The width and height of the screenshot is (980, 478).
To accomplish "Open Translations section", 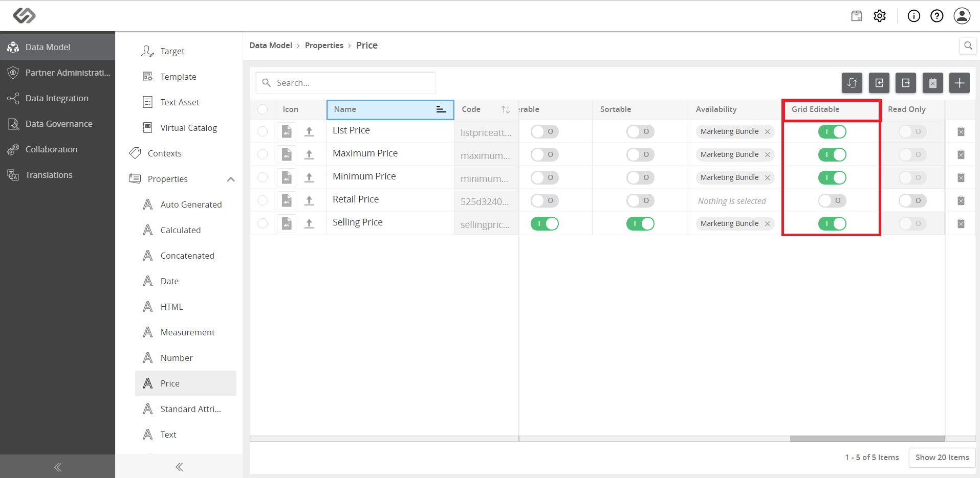I will click(57, 175).
